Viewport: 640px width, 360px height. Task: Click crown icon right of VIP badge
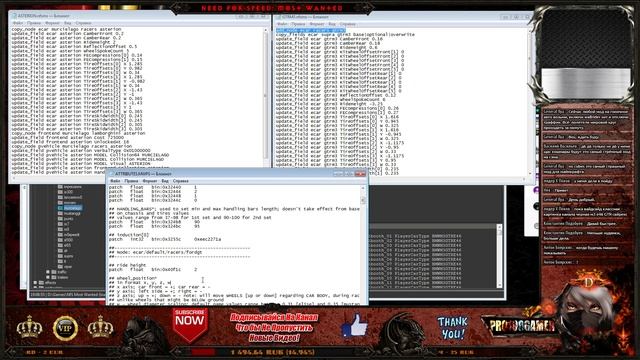point(100,327)
